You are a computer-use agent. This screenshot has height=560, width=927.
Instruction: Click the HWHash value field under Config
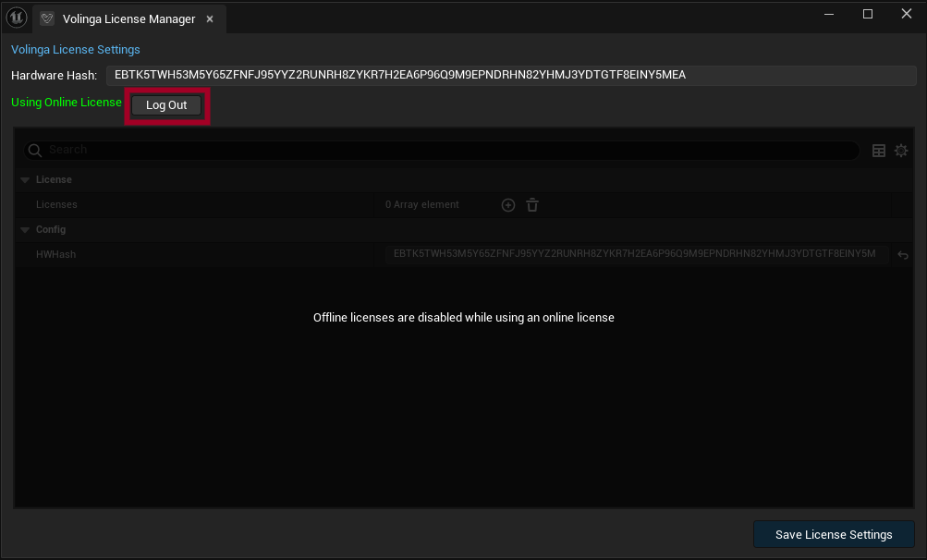click(x=636, y=254)
